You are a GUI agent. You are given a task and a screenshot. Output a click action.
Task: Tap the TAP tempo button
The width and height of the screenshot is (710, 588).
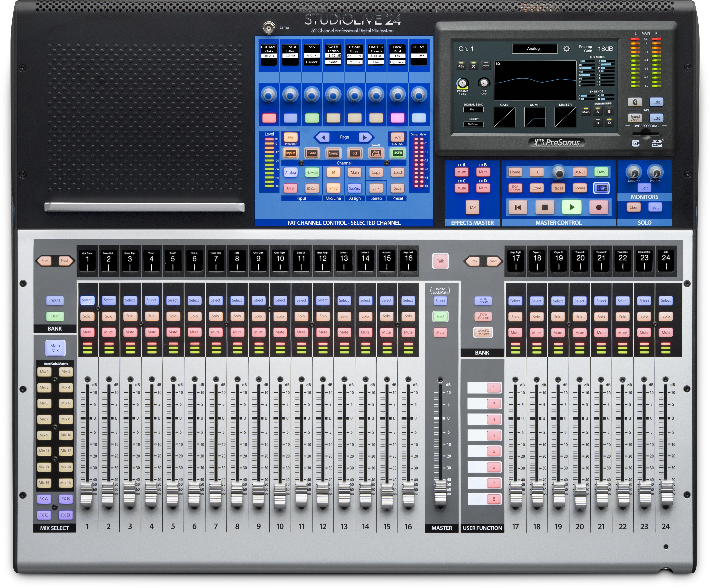(x=472, y=207)
